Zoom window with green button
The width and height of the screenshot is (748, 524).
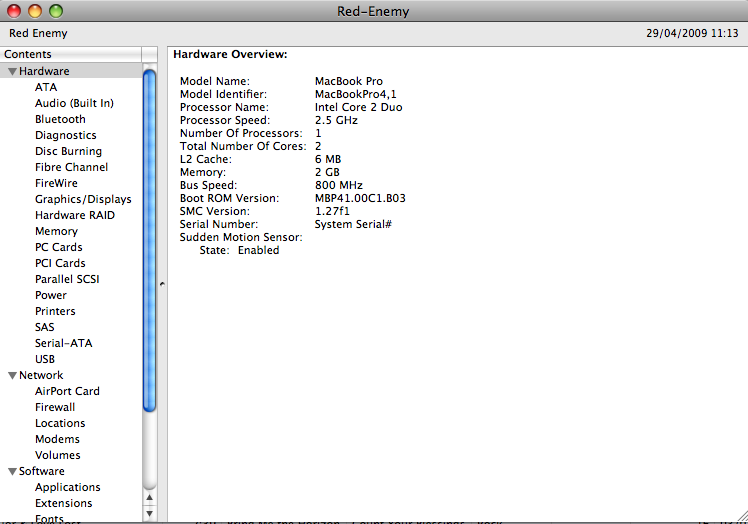click(x=56, y=11)
